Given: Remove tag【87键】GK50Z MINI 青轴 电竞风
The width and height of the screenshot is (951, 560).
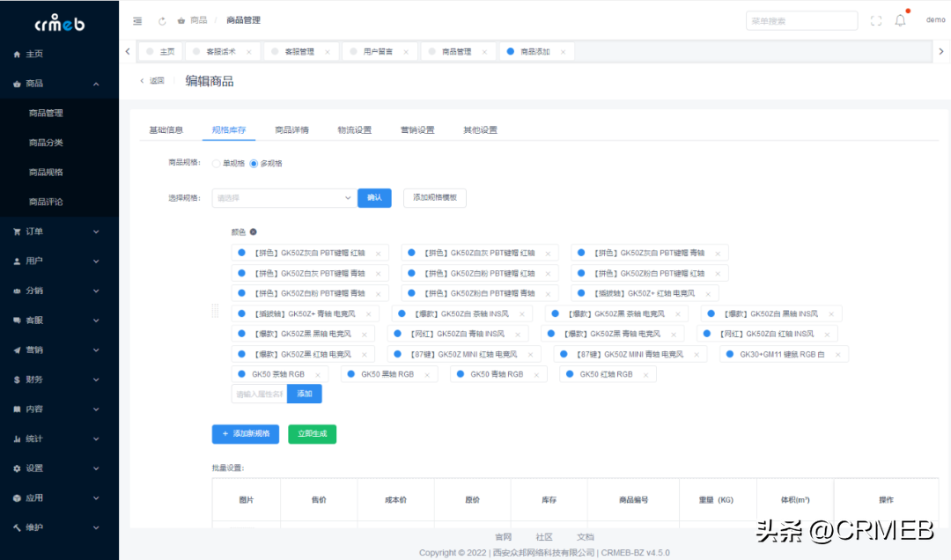Looking at the screenshot, I should click(x=697, y=354).
